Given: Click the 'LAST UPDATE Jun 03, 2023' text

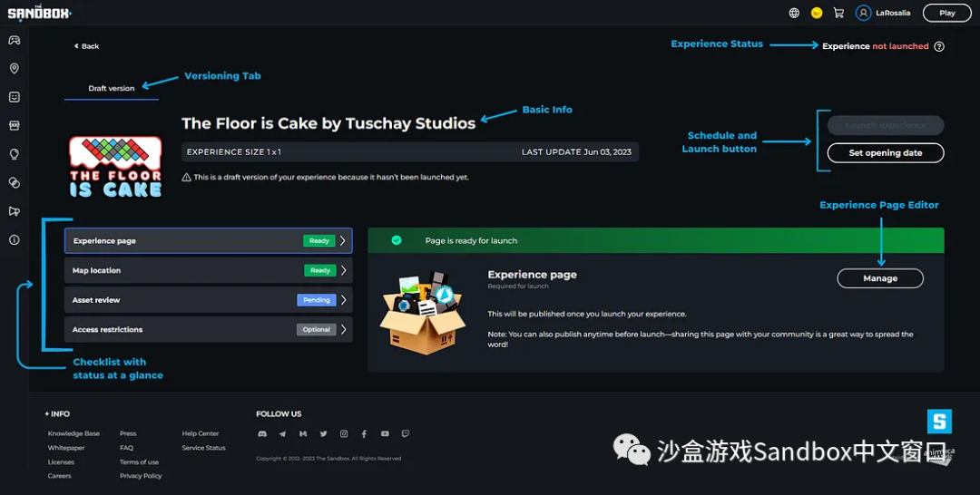Looking at the screenshot, I should coord(576,151).
